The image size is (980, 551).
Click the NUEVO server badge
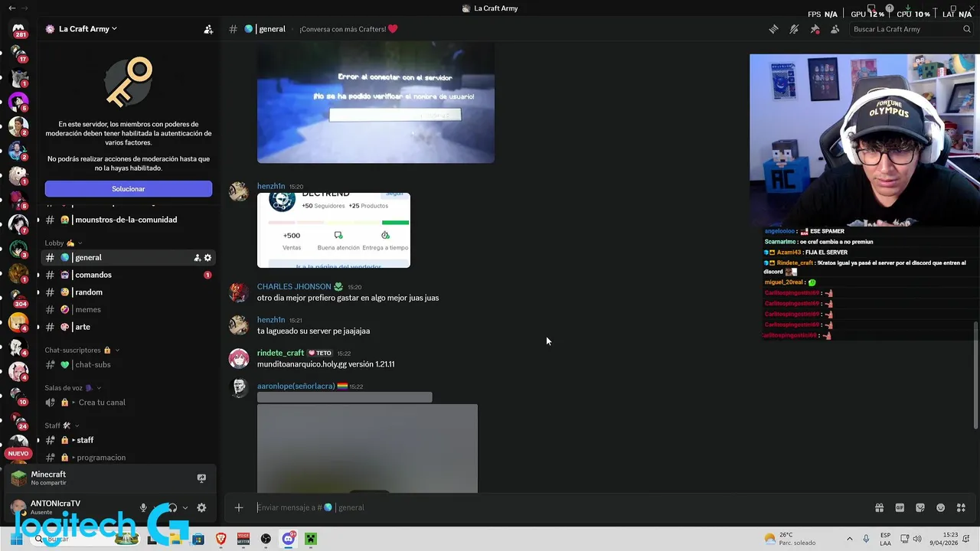coord(18,453)
